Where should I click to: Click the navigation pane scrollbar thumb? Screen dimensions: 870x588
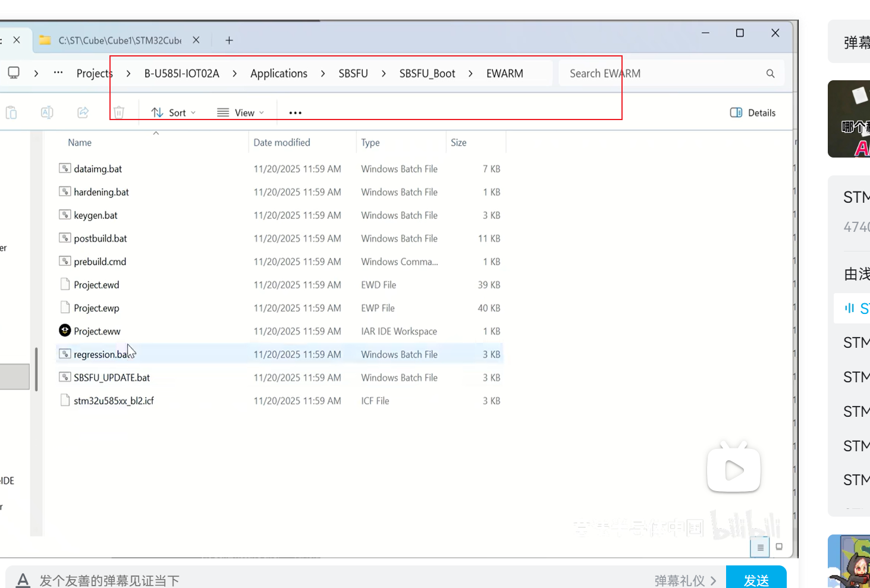(36, 369)
